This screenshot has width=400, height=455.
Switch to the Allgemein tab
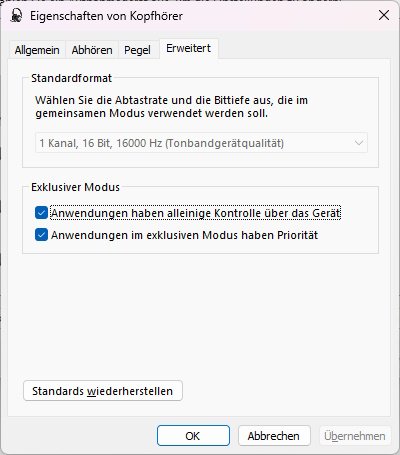[x=37, y=50]
